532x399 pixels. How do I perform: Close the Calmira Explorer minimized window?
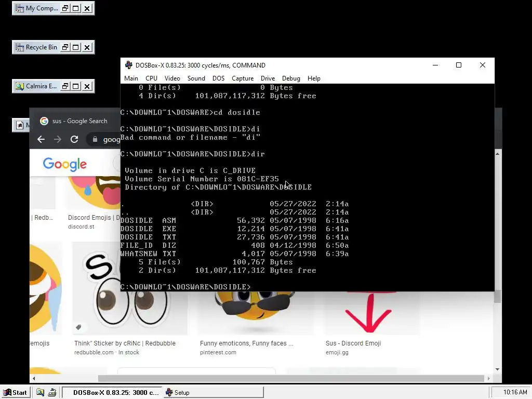pos(87,86)
